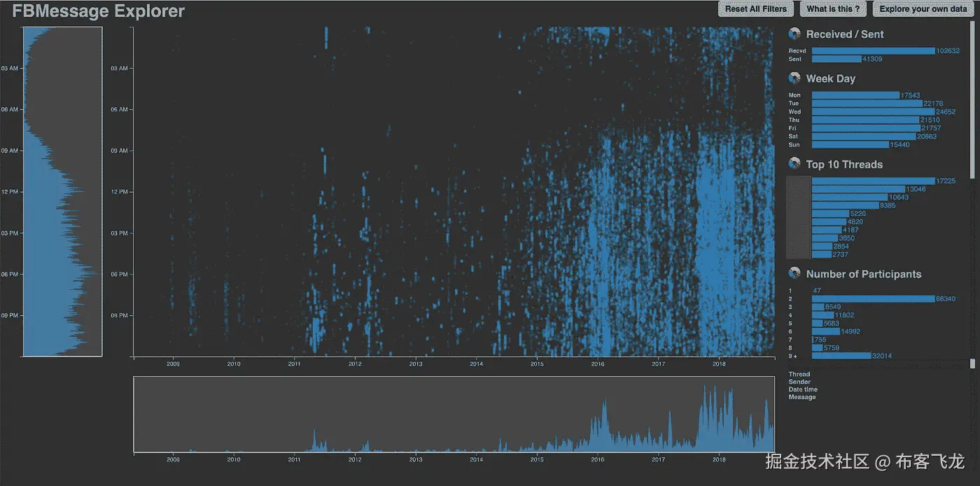The height and width of the screenshot is (486, 980).
Task: Open the What is this ? button
Action: click(x=833, y=9)
